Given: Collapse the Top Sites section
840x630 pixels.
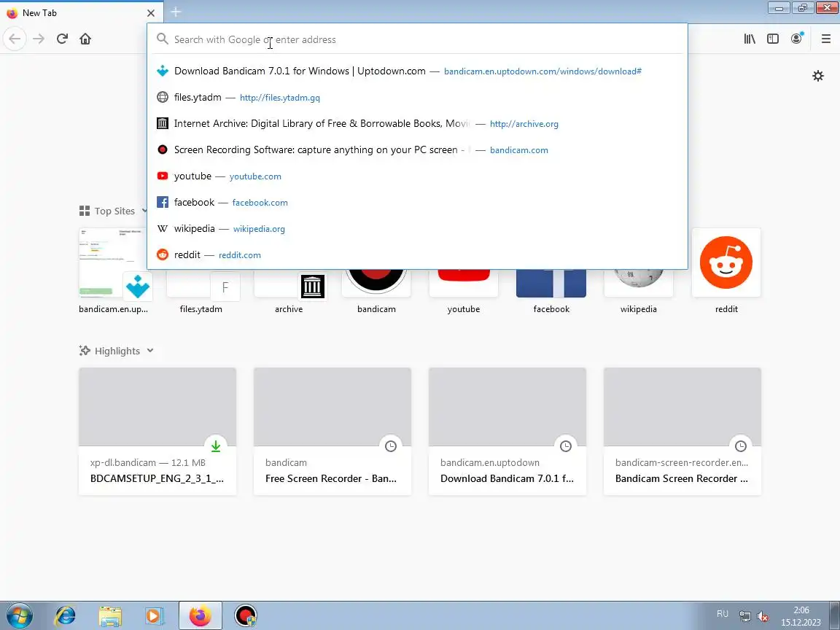Looking at the screenshot, I should coord(144,211).
